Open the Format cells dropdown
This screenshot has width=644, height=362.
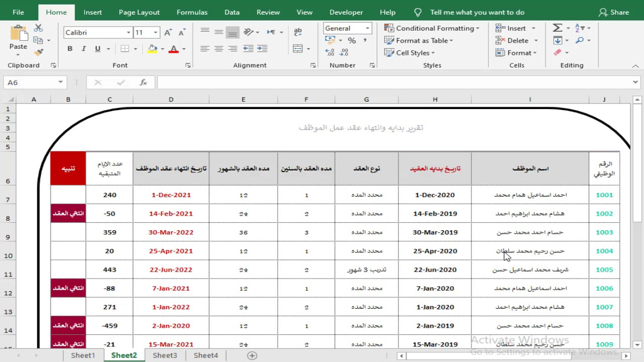[534, 53]
